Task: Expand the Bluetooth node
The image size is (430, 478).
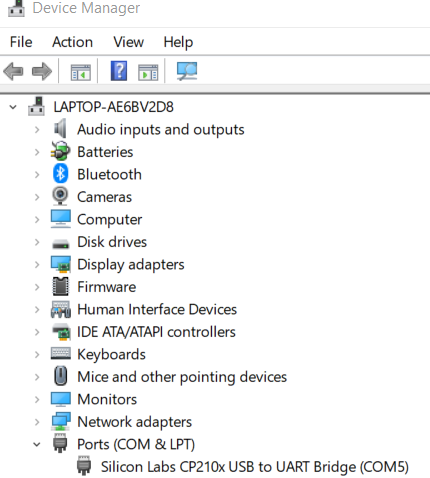Action: [37, 174]
